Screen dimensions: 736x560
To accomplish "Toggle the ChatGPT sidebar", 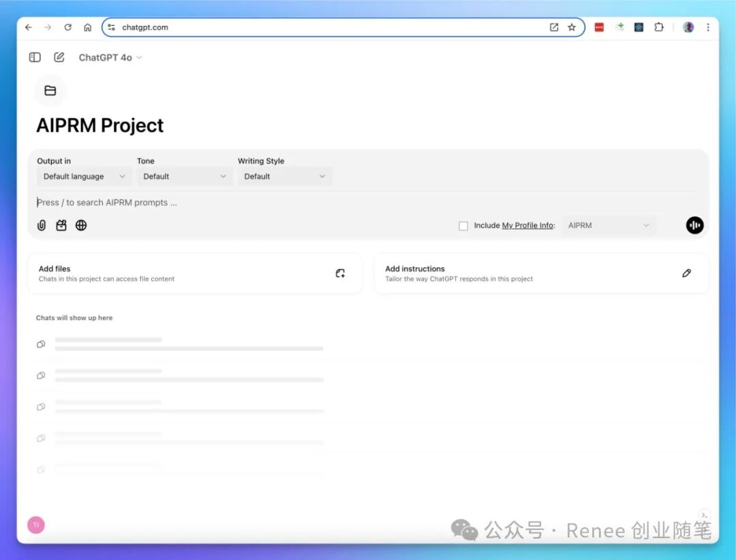I will click(35, 57).
